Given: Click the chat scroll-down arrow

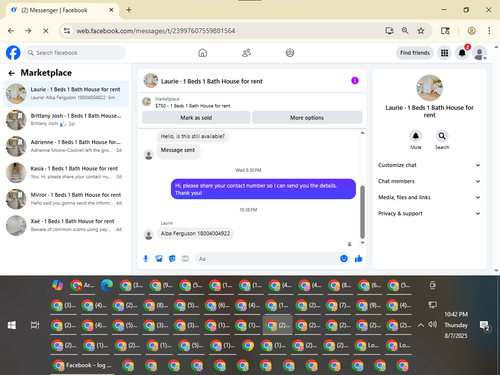Looking at the screenshot, I should point(362,243).
